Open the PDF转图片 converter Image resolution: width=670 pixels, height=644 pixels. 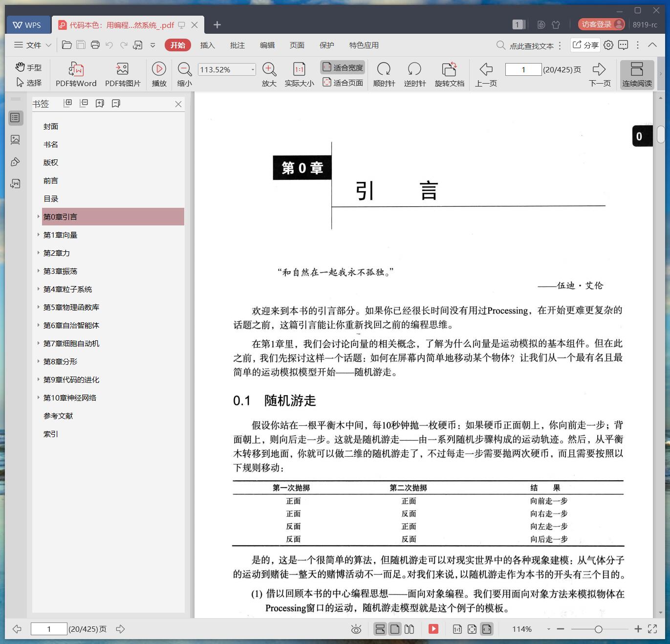tap(123, 74)
